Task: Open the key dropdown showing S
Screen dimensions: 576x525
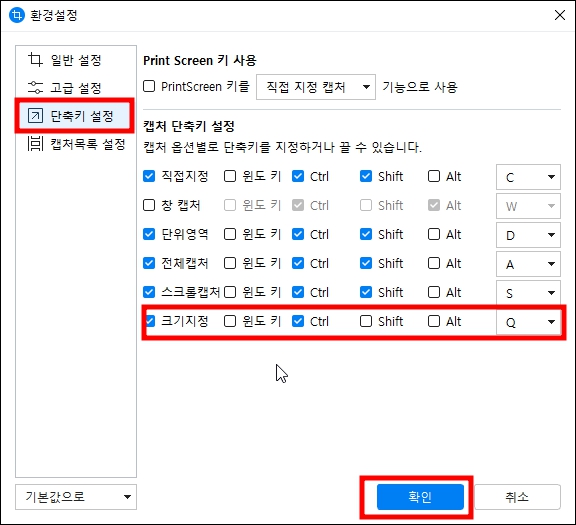Action: (528, 292)
